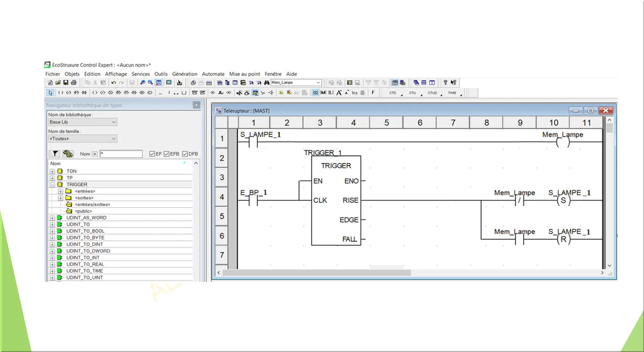Screen dimensions: 644x352
Task: Click the Open project folder icon
Action: [x=58, y=83]
